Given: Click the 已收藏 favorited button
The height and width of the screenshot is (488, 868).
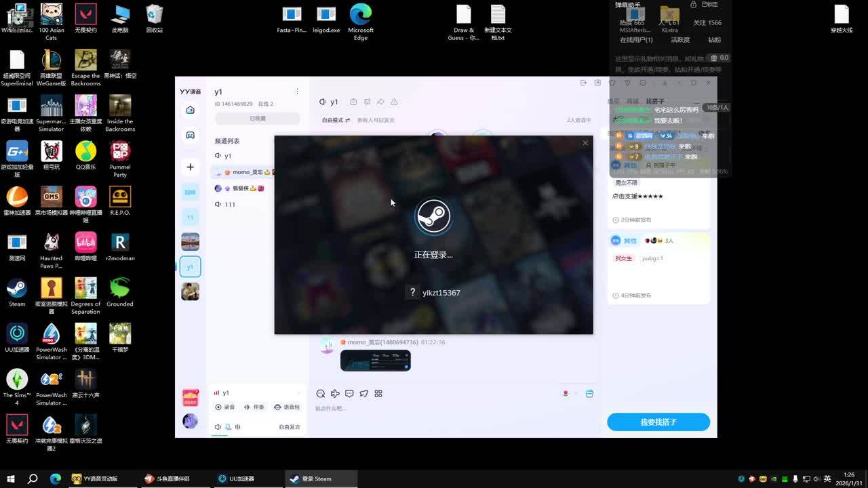Looking at the screenshot, I should [258, 119].
